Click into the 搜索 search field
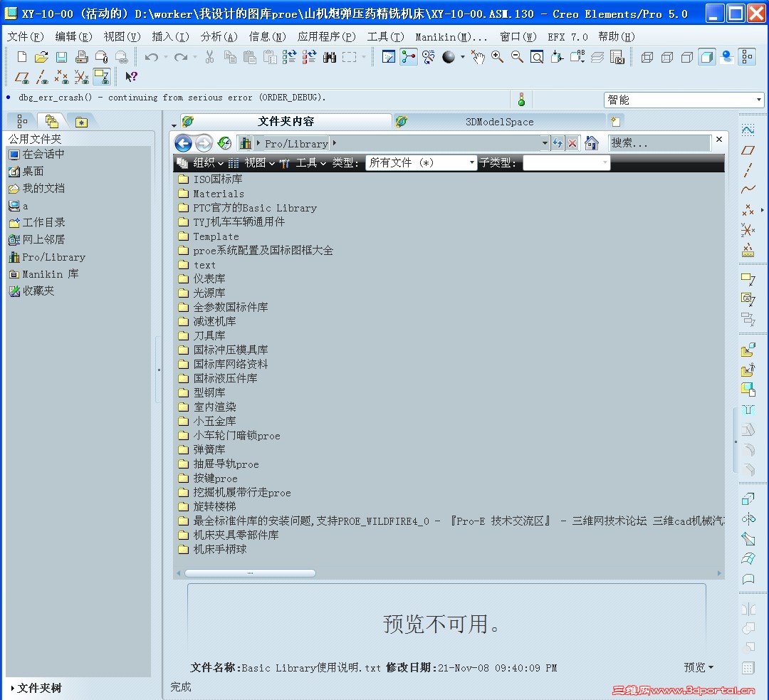This screenshot has width=769, height=700. (x=659, y=142)
